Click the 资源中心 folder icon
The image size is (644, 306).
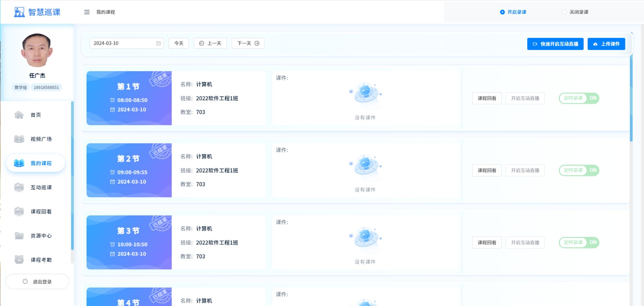[19, 236]
